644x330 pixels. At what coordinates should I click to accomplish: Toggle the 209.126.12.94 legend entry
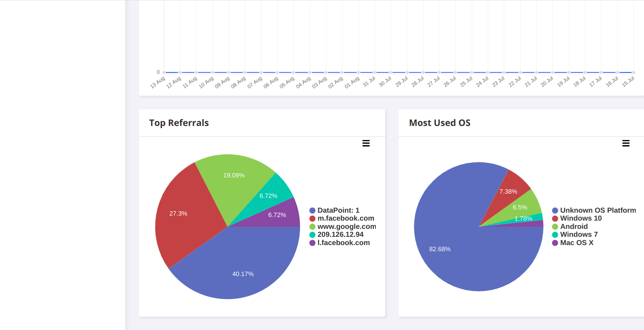(x=337, y=234)
